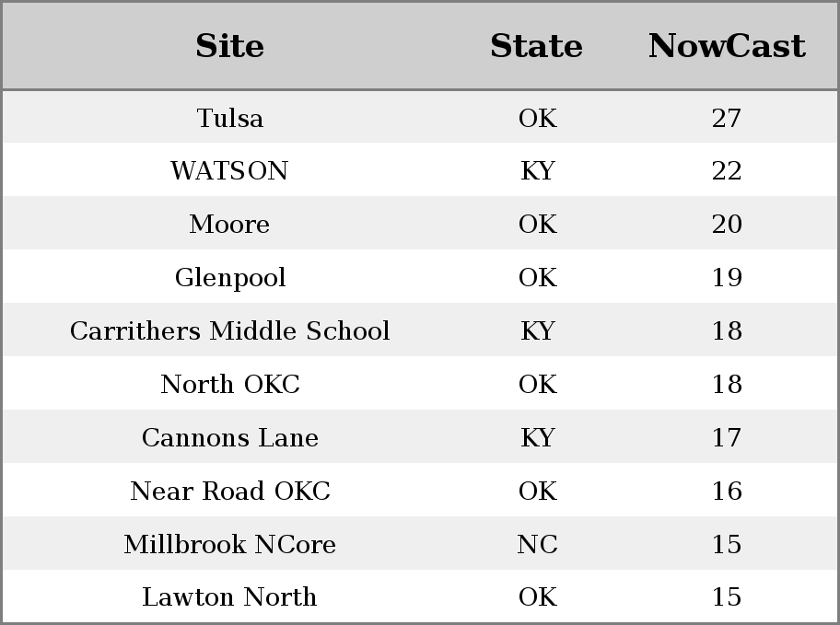The image size is (840, 625).
Task: Click the State column header
Action: click(x=537, y=46)
